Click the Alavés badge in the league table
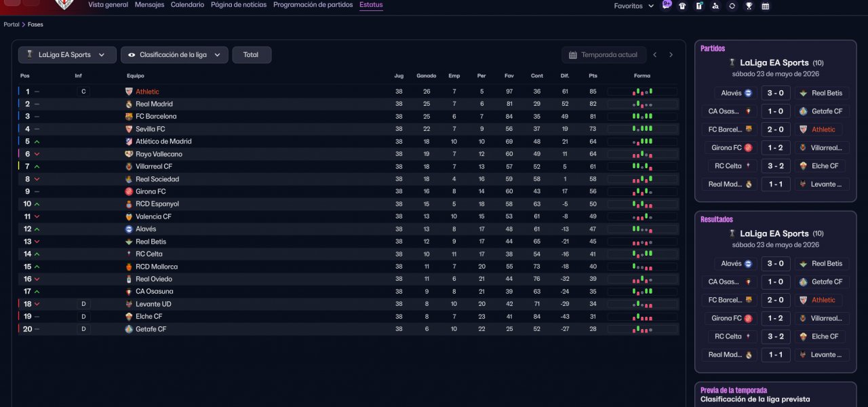 pos(129,229)
